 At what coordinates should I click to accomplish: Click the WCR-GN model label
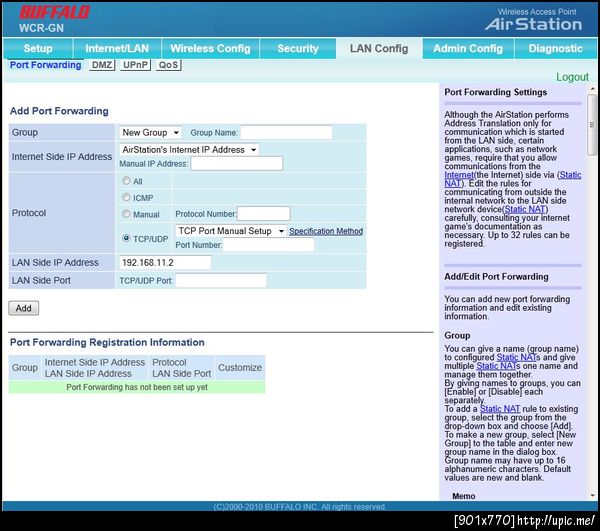point(41,28)
